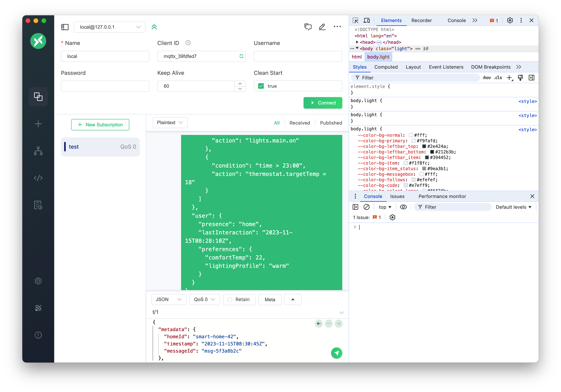Click the New Subscription button
The image size is (561, 392).
[100, 125]
